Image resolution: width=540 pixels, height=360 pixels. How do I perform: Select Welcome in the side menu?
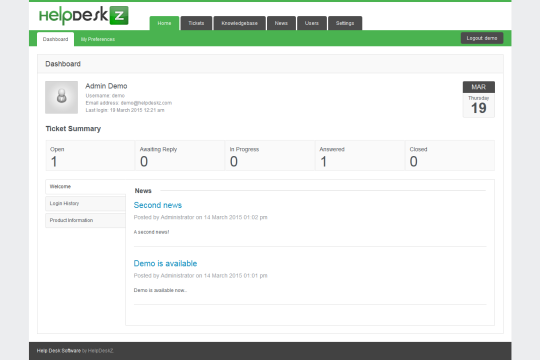coord(85,187)
